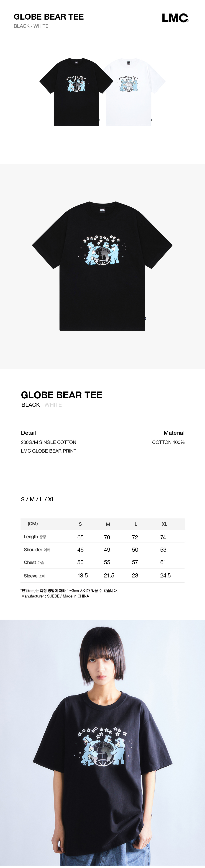The width and height of the screenshot is (205, 868).
Task: Click the Chest value 55 for size M
Action: pos(107,562)
